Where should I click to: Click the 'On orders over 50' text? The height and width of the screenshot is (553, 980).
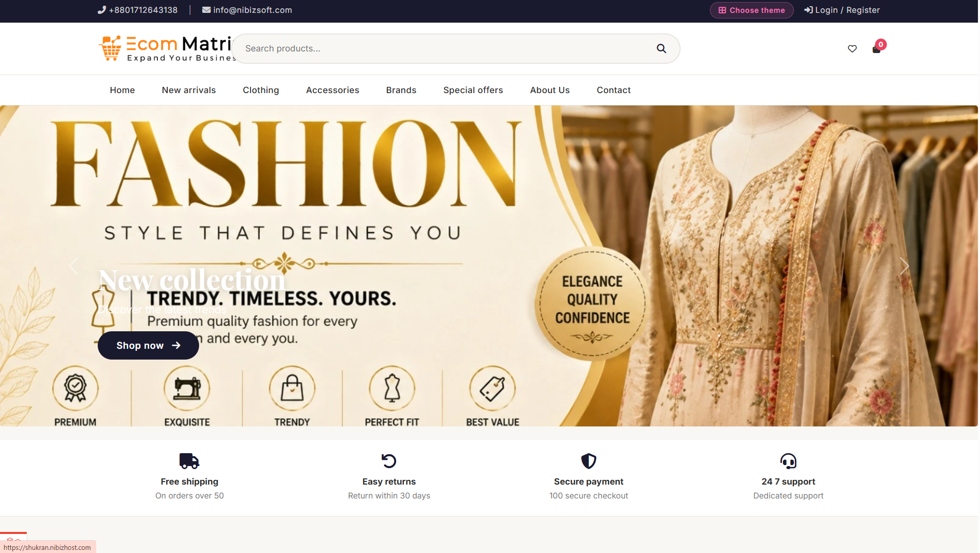(189, 496)
